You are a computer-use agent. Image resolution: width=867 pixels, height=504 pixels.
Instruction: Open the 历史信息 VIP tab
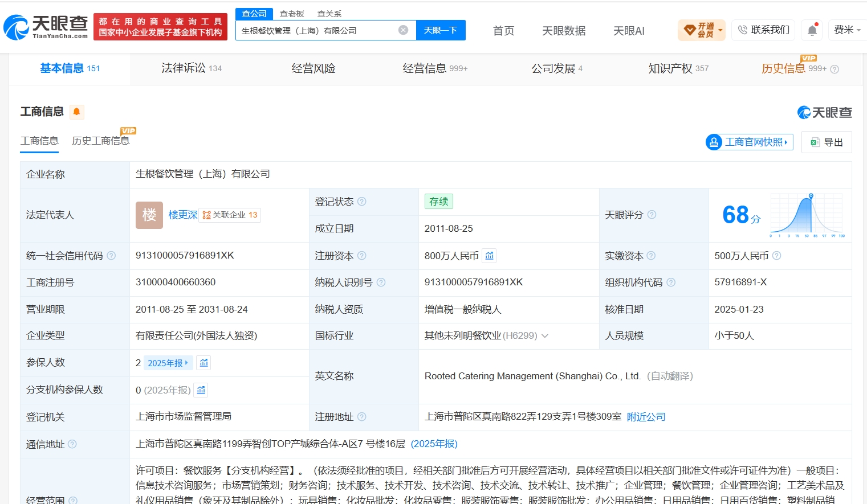[794, 68]
